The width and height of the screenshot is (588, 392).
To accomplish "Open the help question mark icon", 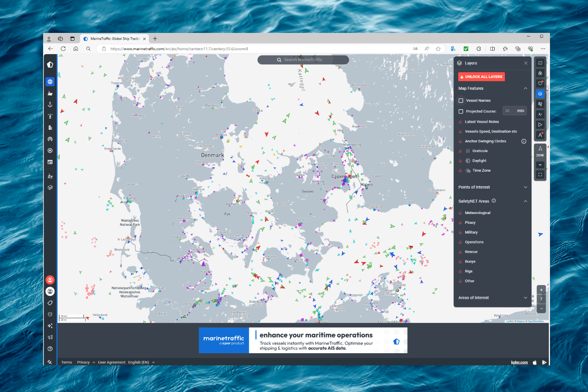I will [50, 348].
